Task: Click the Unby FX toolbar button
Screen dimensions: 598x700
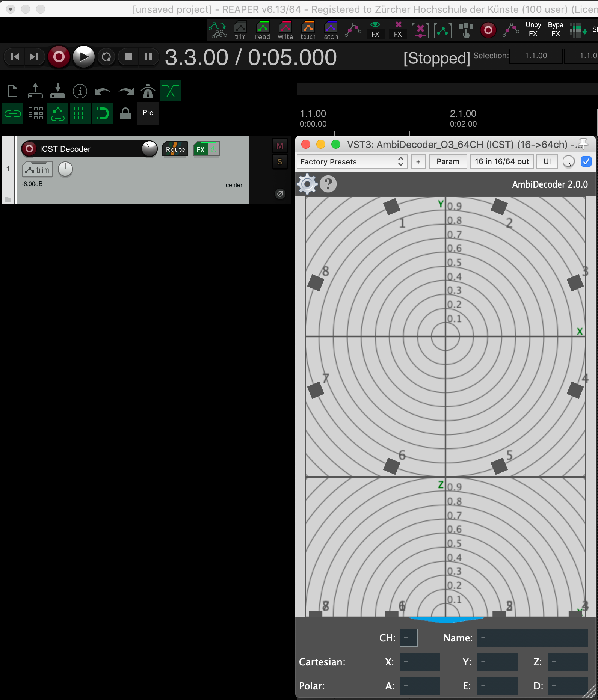Action: click(x=533, y=29)
